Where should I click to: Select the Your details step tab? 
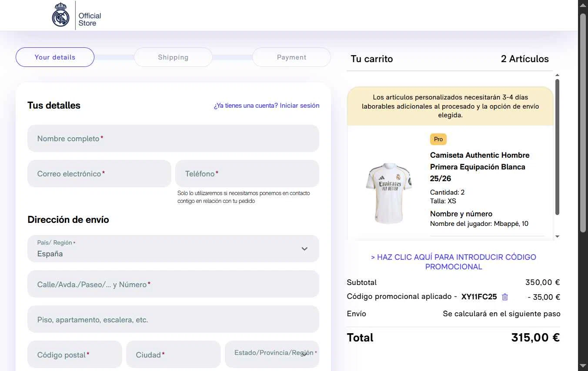[55, 57]
